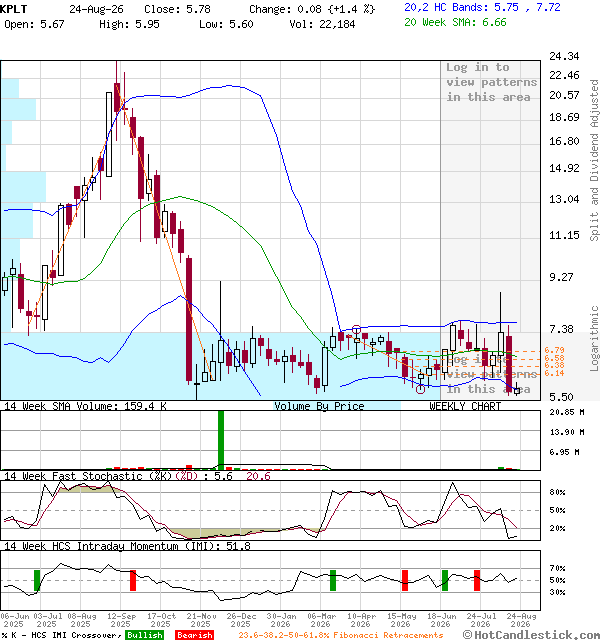Click the 20.85 M volume axis label
The height and width of the screenshot is (640, 600).
[x=567, y=412]
